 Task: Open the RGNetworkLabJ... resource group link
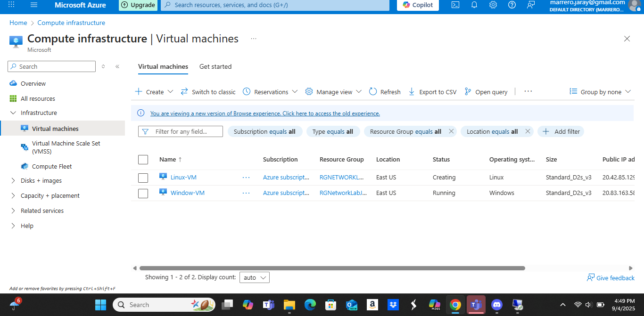click(343, 193)
